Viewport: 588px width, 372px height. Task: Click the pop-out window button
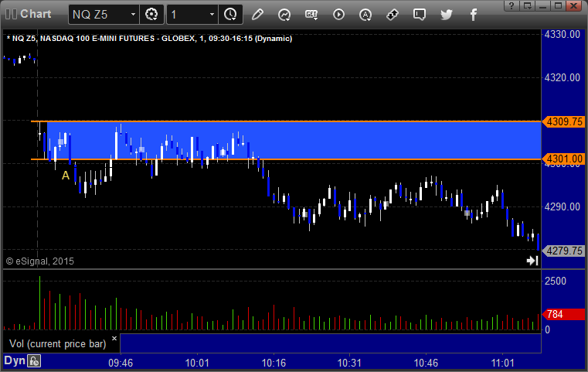[528, 5]
